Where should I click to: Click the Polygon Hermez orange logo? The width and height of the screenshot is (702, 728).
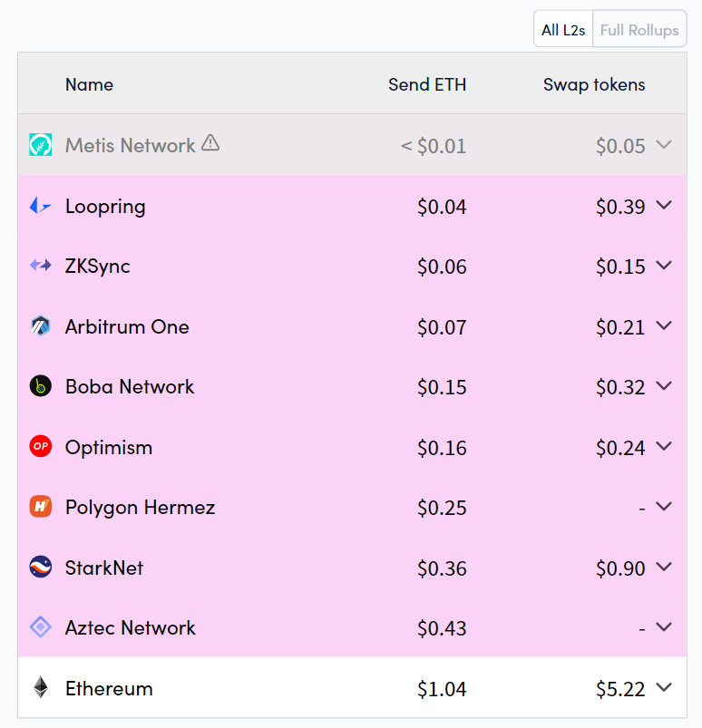[40, 508]
